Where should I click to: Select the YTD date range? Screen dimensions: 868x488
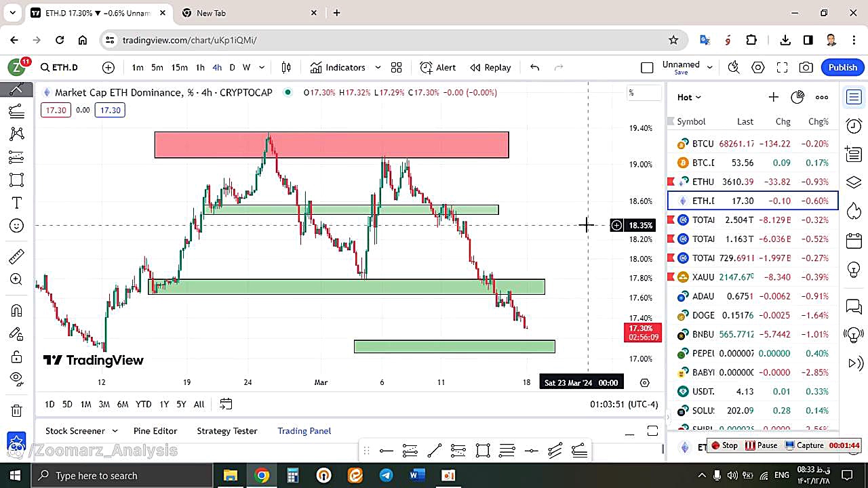pos(143,404)
